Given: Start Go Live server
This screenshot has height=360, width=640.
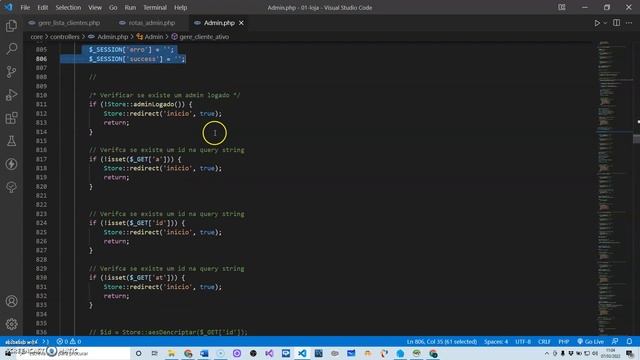Looking at the screenshot, I should 591,342.
